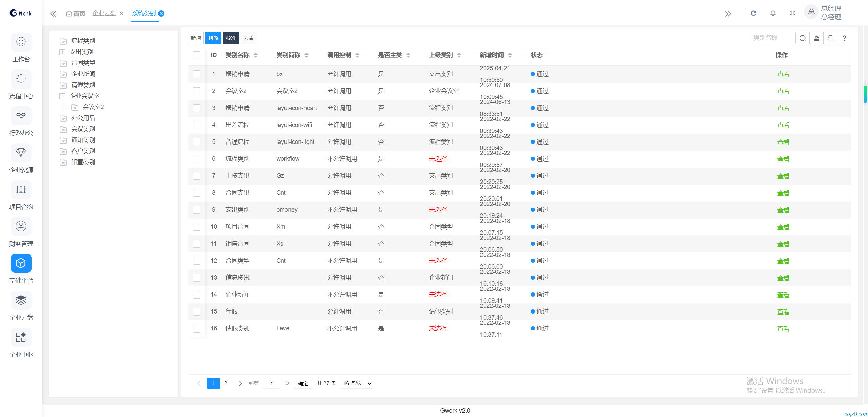Select all rows via header checkbox
Viewport: 868px width, 417px height.
coord(197,55)
